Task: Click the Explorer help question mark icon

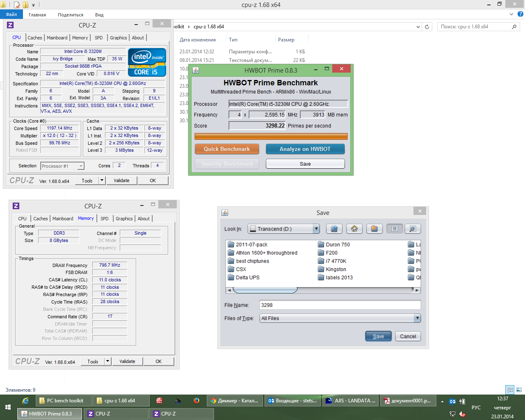Action: pyautogui.click(x=520, y=14)
